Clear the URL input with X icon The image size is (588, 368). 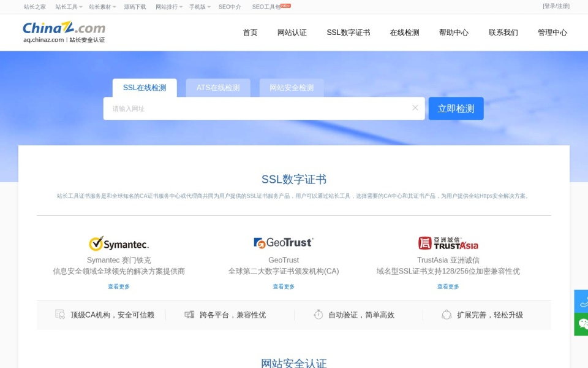(x=415, y=108)
